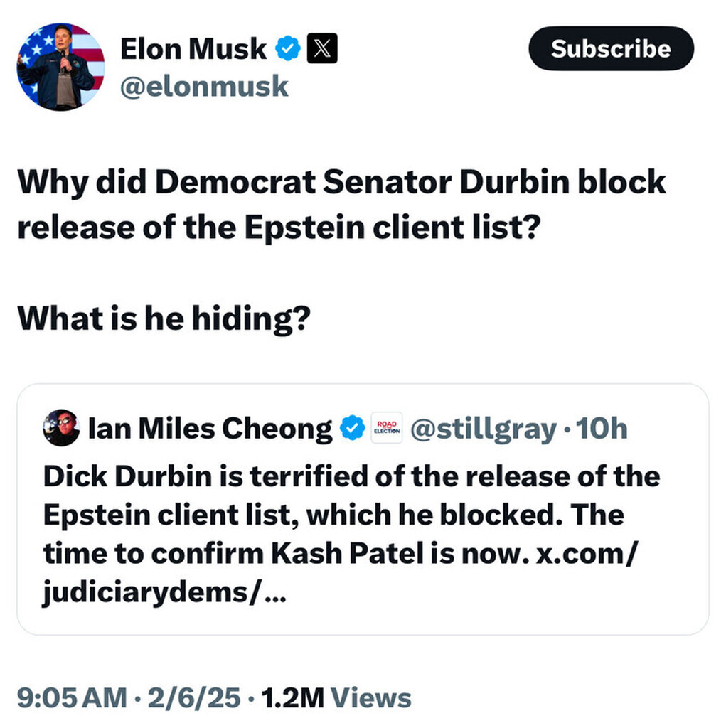Click the X affiliation badge icon
Image resolution: width=726 pixels, height=728 pixels.
click(321, 49)
